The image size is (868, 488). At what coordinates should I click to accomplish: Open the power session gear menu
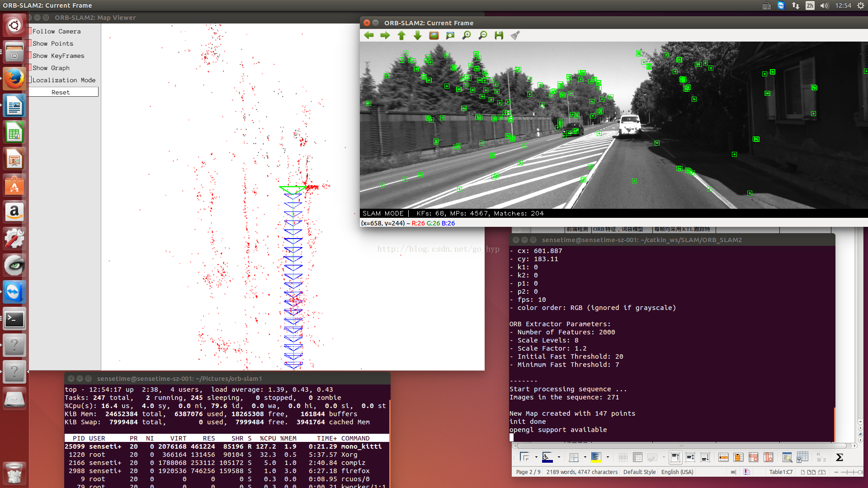pyautogui.click(x=861, y=5)
